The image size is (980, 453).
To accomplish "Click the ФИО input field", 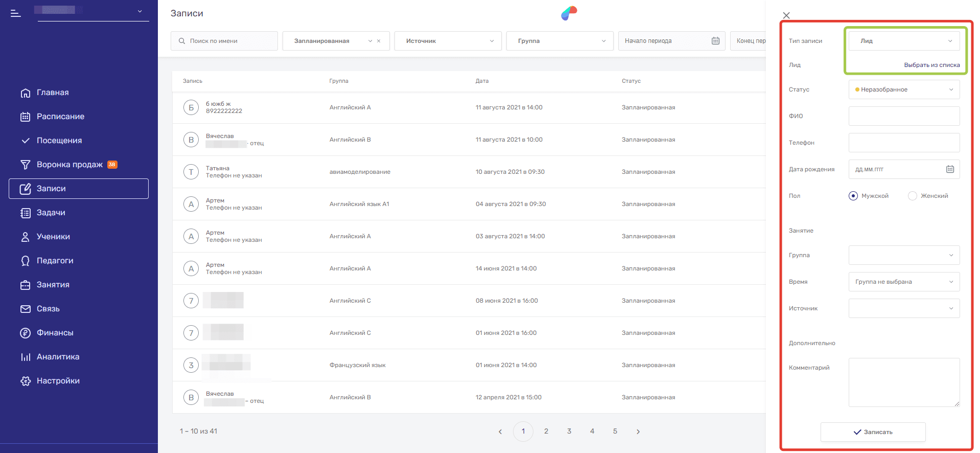I will 904,116.
